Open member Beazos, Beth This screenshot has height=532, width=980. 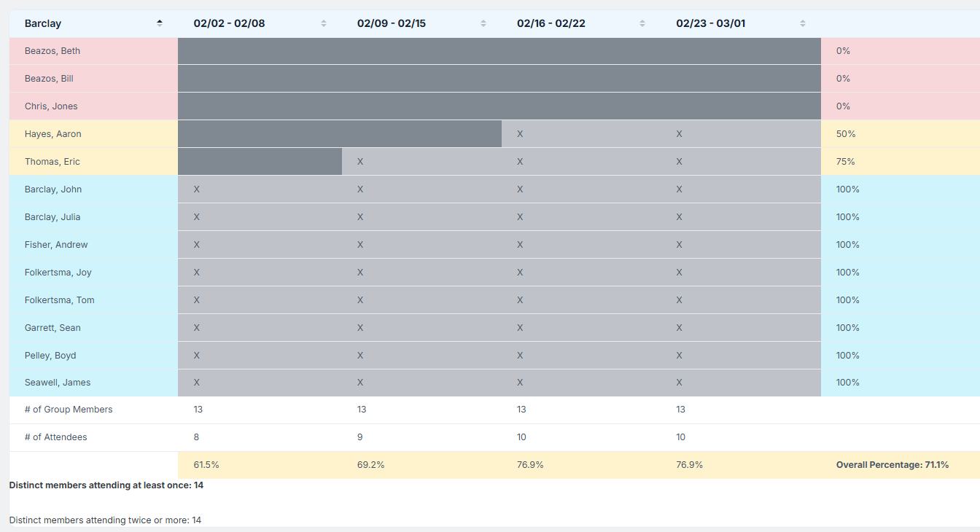[52, 51]
